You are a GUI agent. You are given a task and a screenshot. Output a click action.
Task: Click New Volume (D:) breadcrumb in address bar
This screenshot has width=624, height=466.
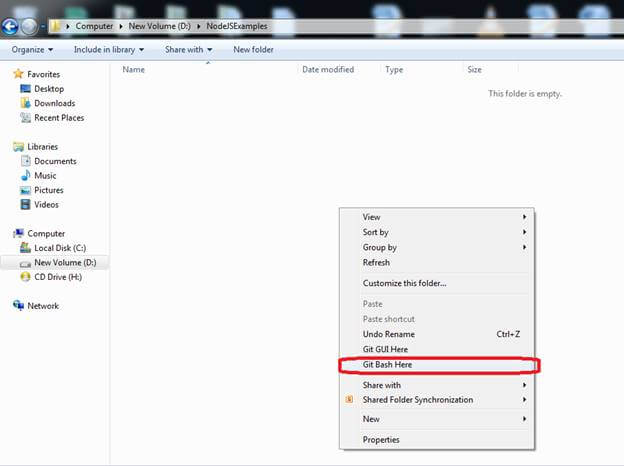[x=160, y=26]
